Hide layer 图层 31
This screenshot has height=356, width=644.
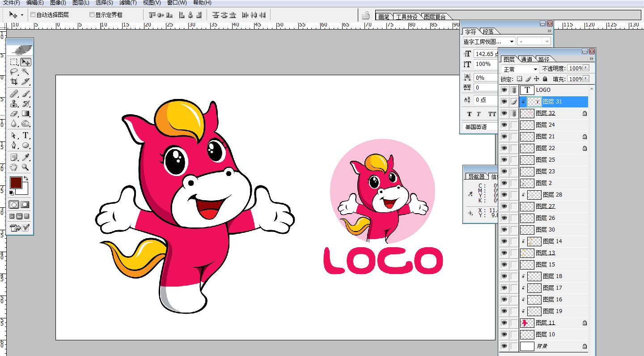pos(504,102)
